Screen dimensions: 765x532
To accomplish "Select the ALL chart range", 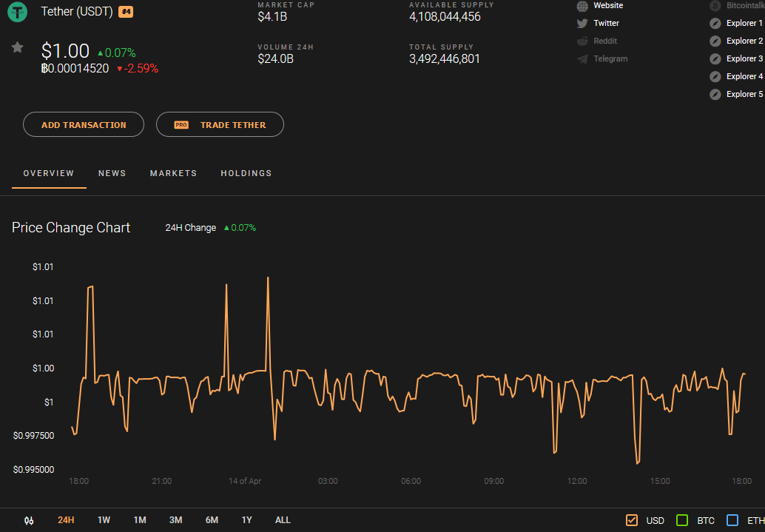I will point(283,520).
